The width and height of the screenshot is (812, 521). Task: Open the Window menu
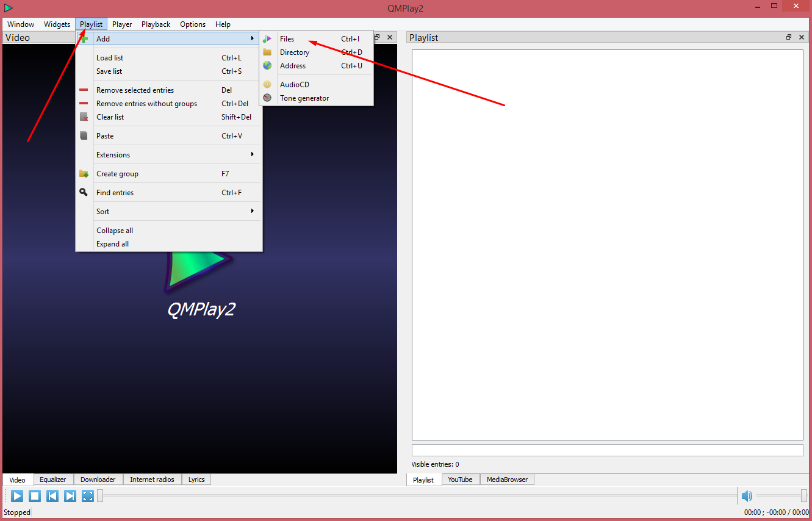21,24
